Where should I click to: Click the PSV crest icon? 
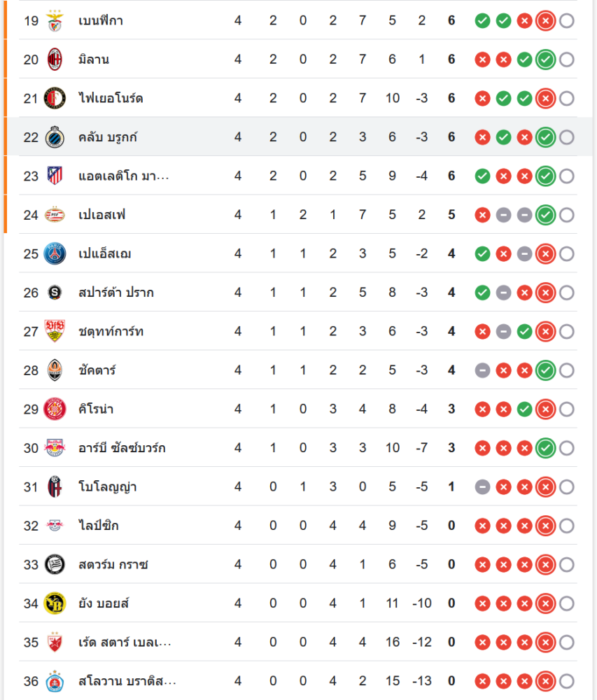click(x=55, y=215)
